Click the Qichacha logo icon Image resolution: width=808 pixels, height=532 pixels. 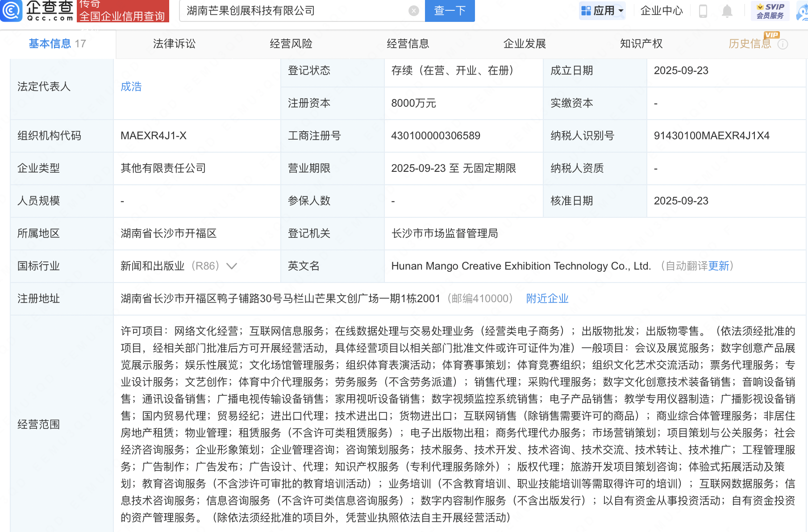(x=11, y=11)
